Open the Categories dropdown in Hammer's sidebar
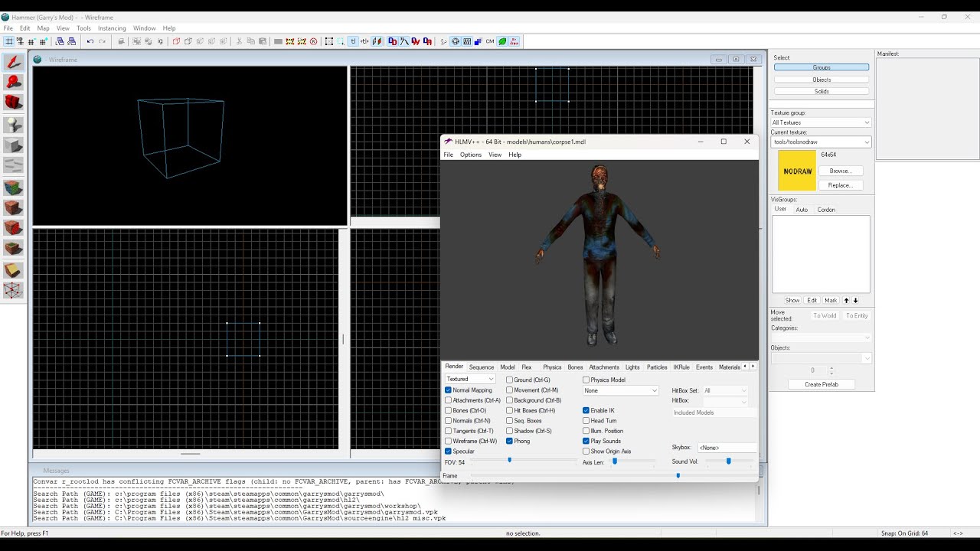980x551 pixels. coord(821,337)
